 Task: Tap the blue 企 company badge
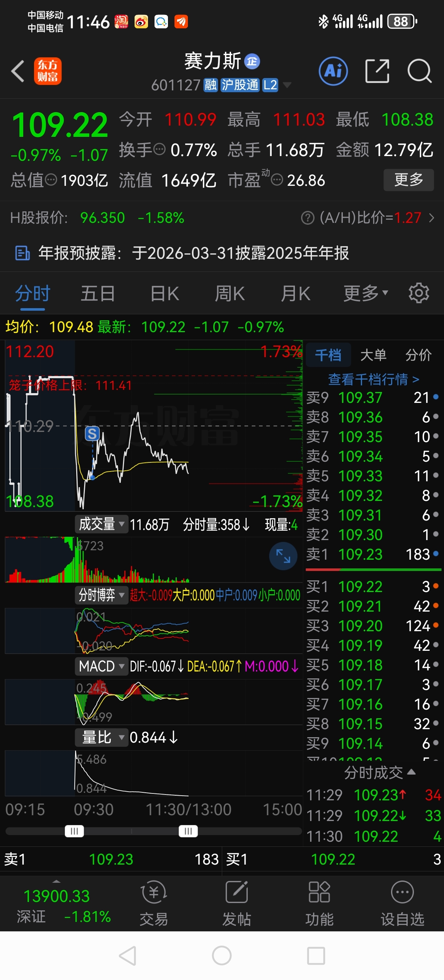(x=252, y=61)
